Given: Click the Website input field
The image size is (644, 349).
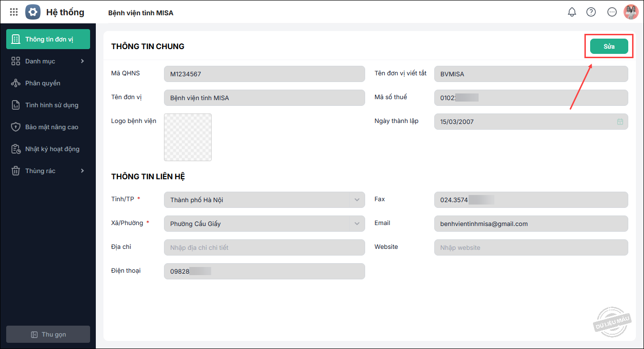Looking at the screenshot, I should 531,247.
